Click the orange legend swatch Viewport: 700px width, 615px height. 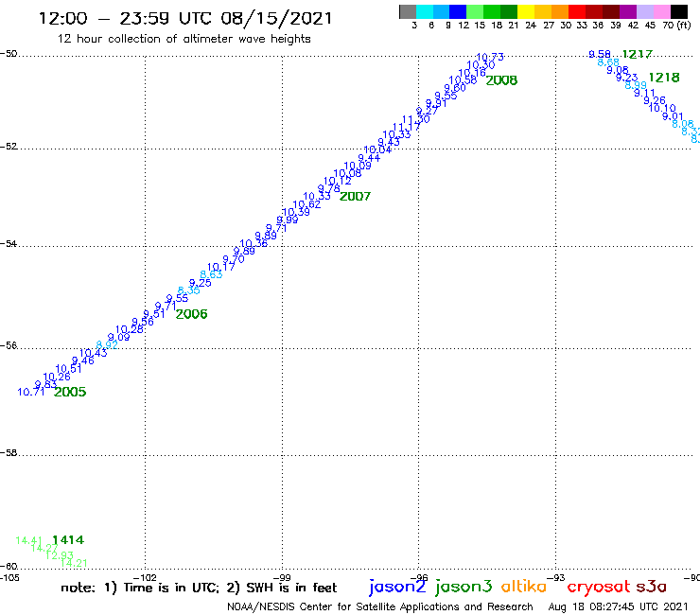(x=560, y=11)
